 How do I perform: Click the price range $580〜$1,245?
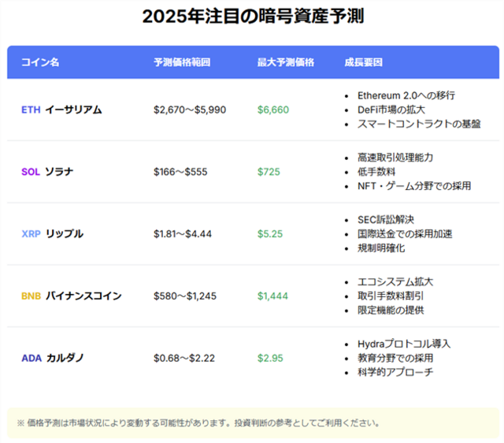(185, 296)
